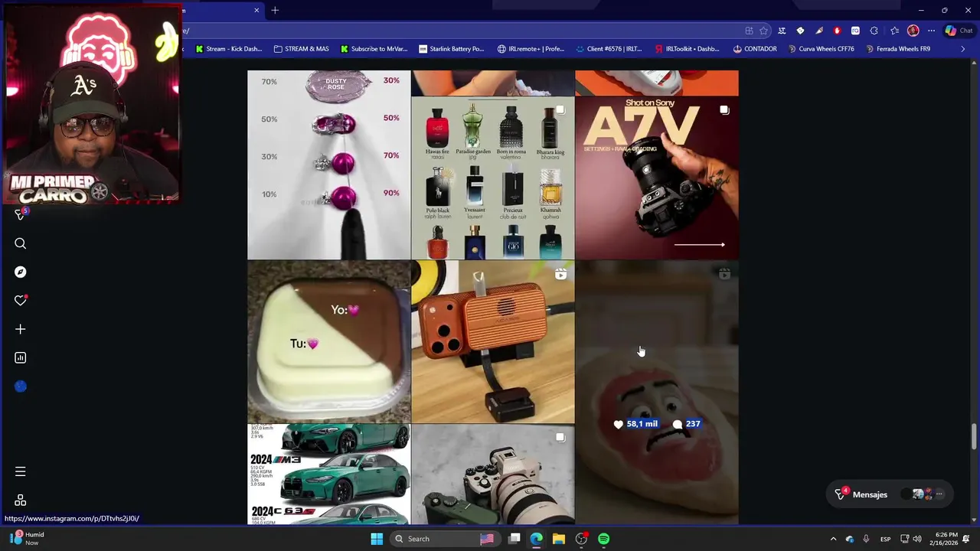Open Subscribe to MrVar... bookmark
The height and width of the screenshot is (551, 980).
374,49
